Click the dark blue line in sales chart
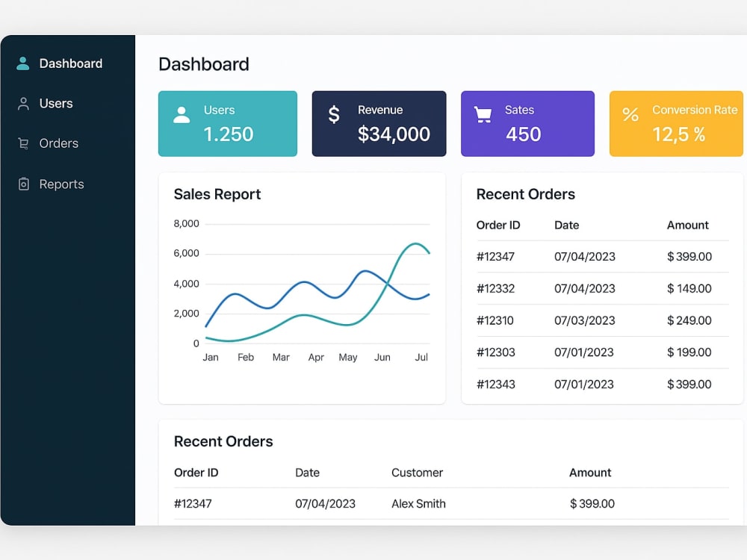Viewport: 747px width, 560px height. pyautogui.click(x=305, y=283)
